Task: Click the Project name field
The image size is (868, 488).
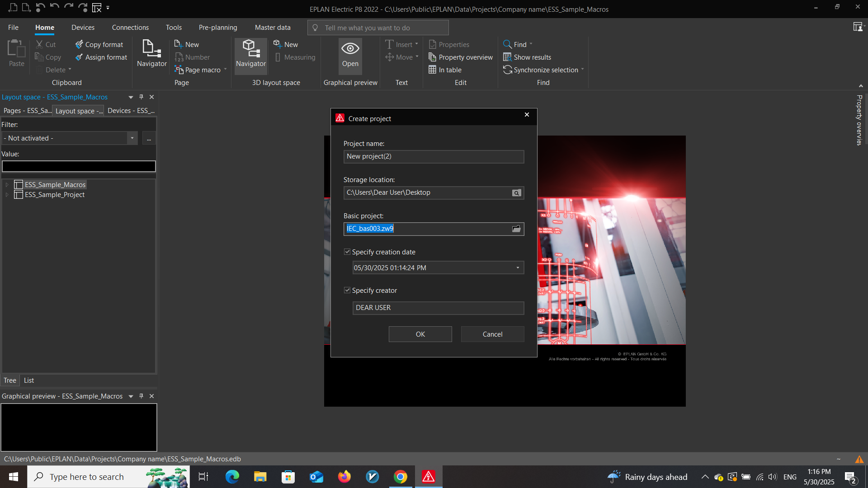Action: click(434, 156)
